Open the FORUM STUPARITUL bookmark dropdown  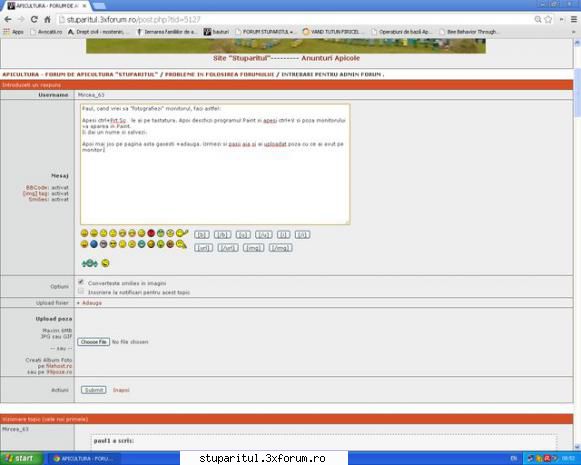click(x=264, y=32)
